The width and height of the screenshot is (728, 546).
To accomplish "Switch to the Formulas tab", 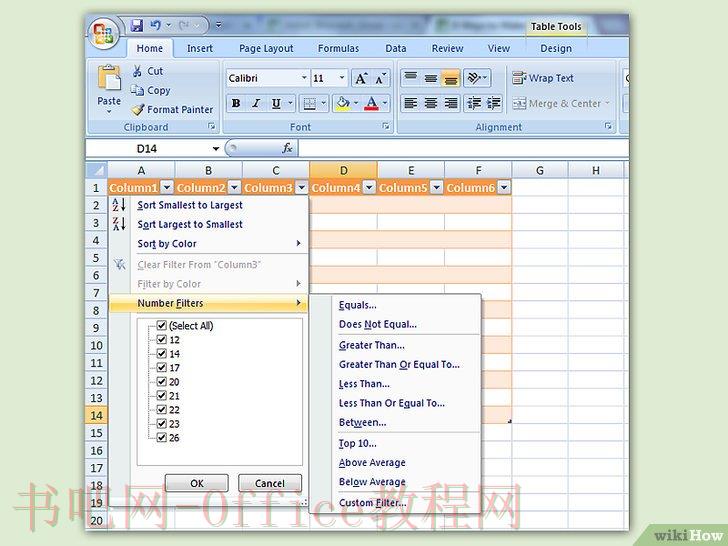I will 338,48.
